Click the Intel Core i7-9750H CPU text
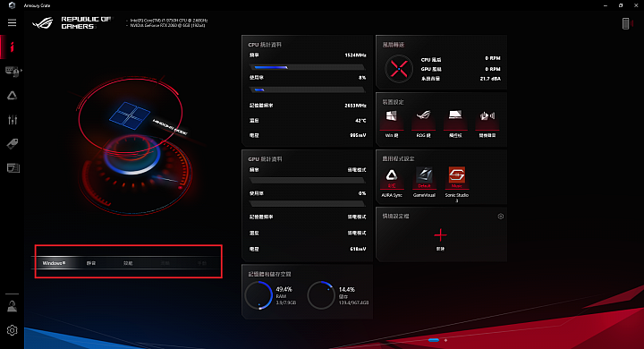The image size is (644, 349). (169, 21)
